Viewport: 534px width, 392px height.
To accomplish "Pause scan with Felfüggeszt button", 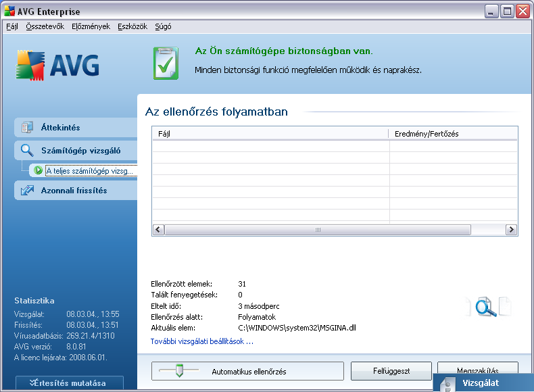I will pyautogui.click(x=391, y=371).
